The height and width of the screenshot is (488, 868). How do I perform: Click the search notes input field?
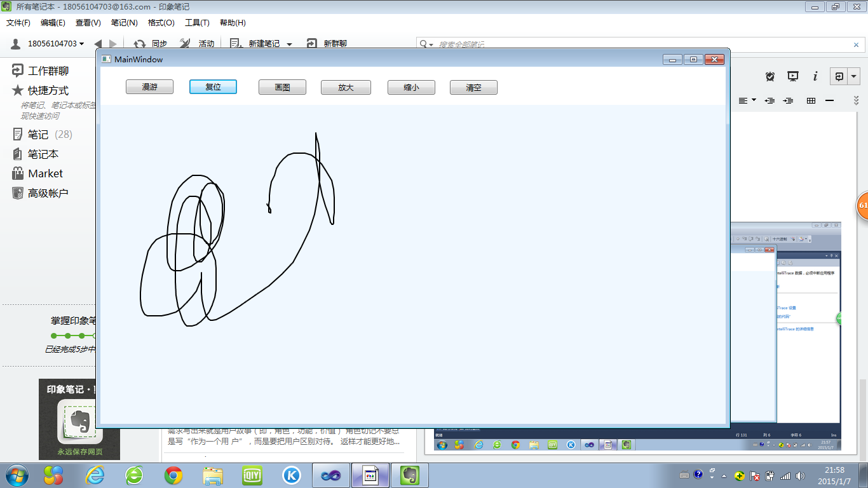pos(642,44)
